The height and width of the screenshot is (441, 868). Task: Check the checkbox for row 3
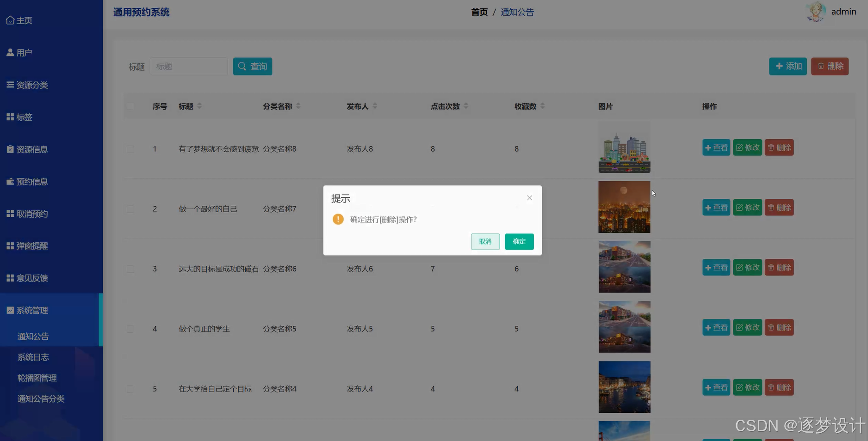pyautogui.click(x=130, y=269)
